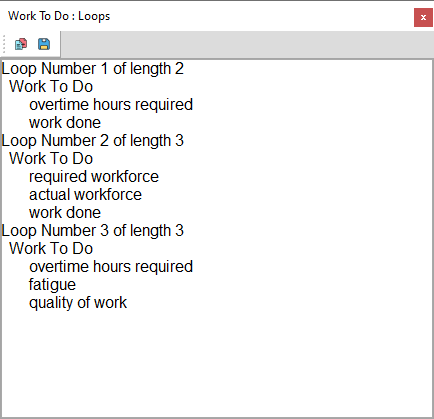Click 'work done' in Loop Number 1

(x=65, y=123)
